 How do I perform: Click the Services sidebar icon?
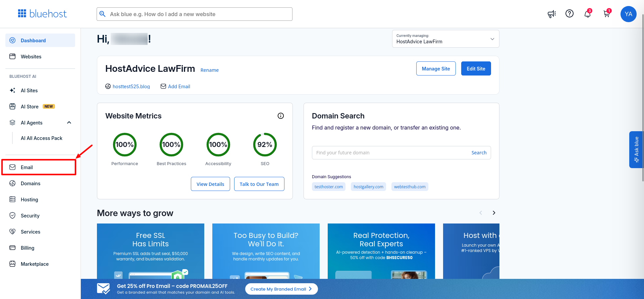pos(12,232)
